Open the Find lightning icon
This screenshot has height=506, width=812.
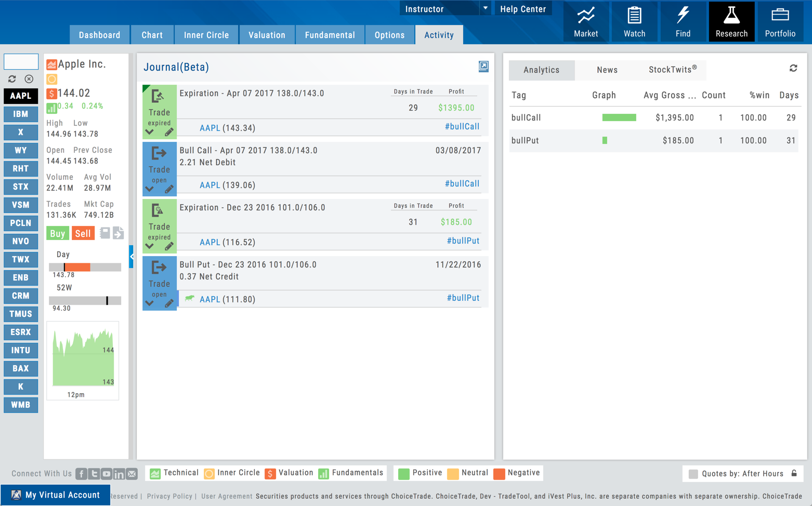pyautogui.click(x=683, y=22)
